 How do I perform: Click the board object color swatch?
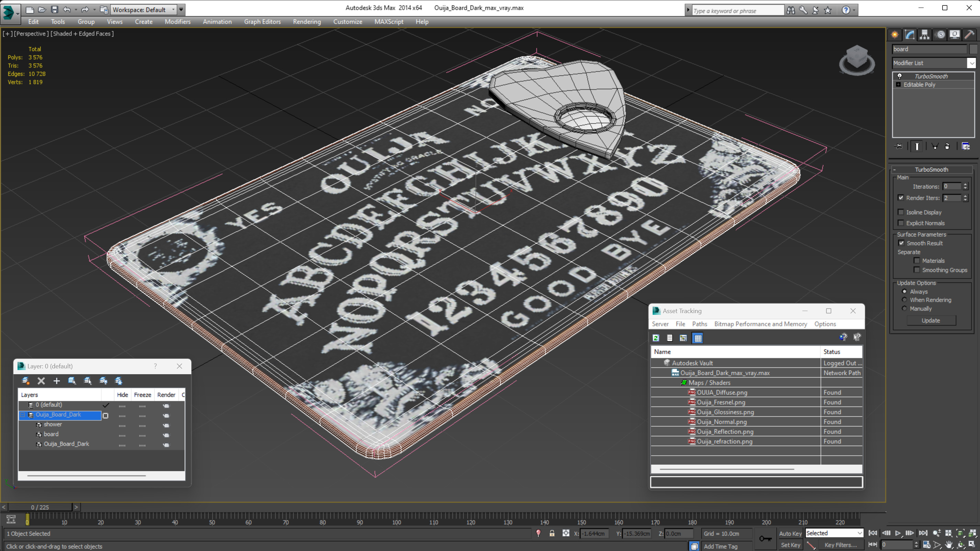pos(973,49)
